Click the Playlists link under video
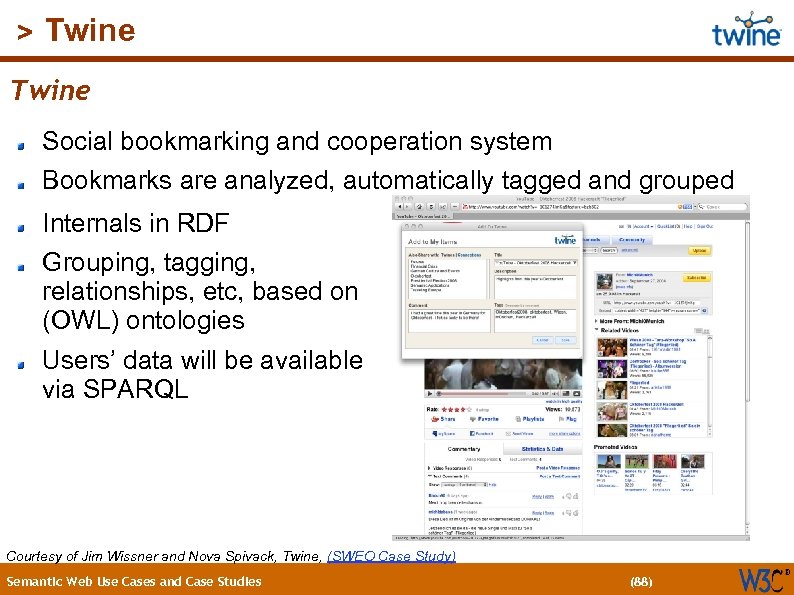Image resolution: width=794 pixels, height=595 pixels. [530, 419]
